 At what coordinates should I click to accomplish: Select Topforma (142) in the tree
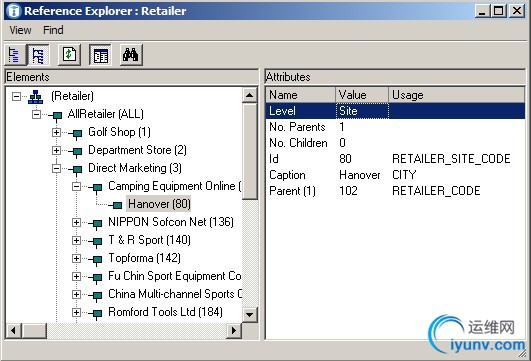[x=144, y=258]
